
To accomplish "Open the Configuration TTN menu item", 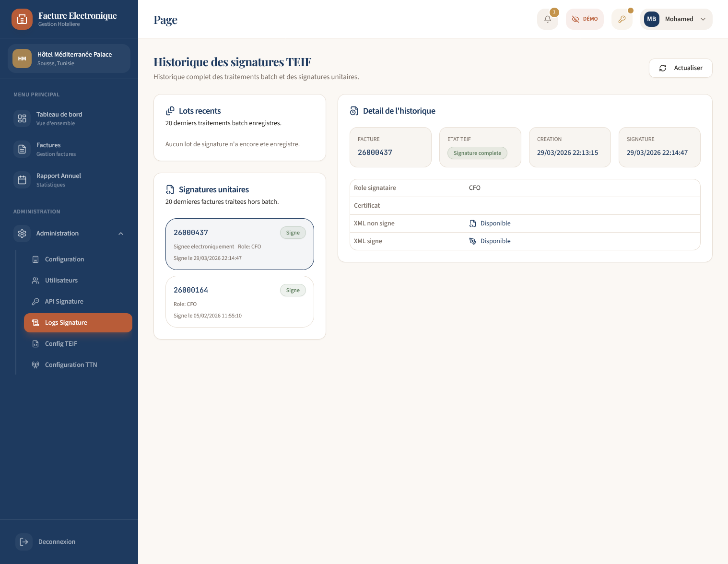I will 71,365.
